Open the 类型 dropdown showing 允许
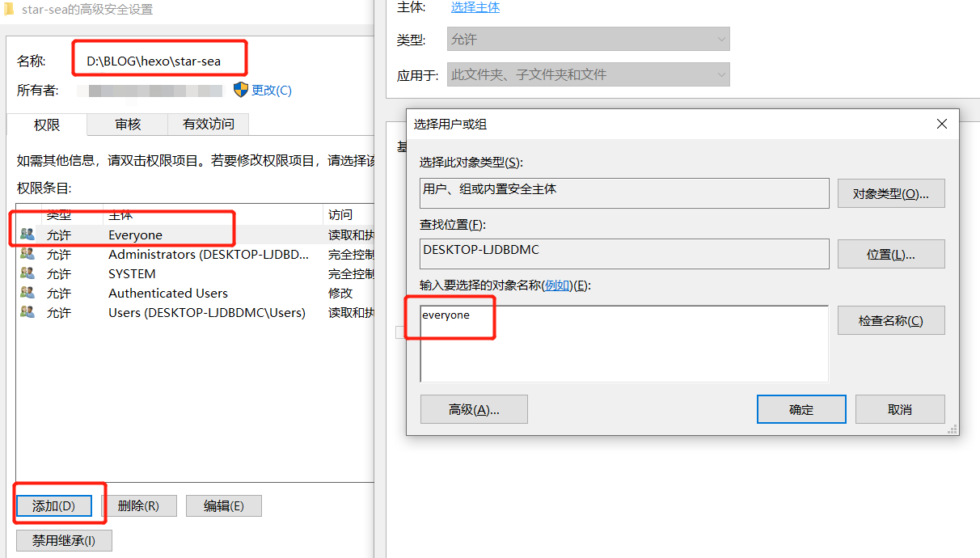The image size is (980, 558). click(x=588, y=39)
